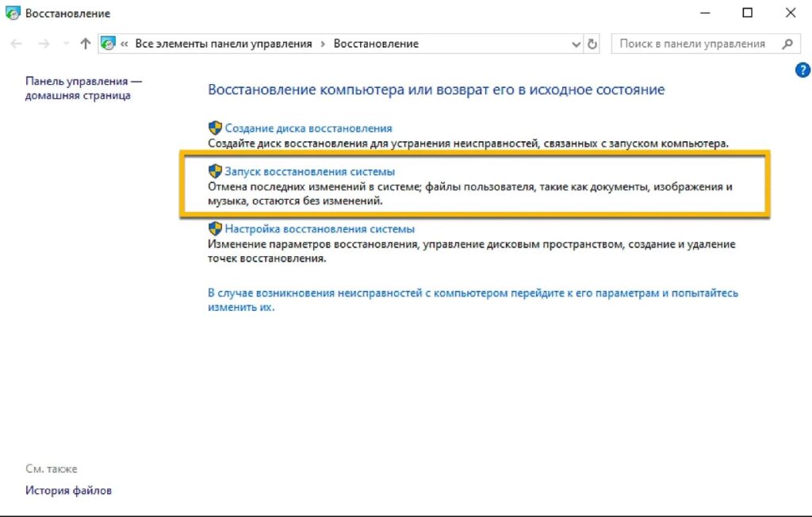Click the Control Panel search field
The image size is (812, 517).
pyautogui.click(x=705, y=44)
